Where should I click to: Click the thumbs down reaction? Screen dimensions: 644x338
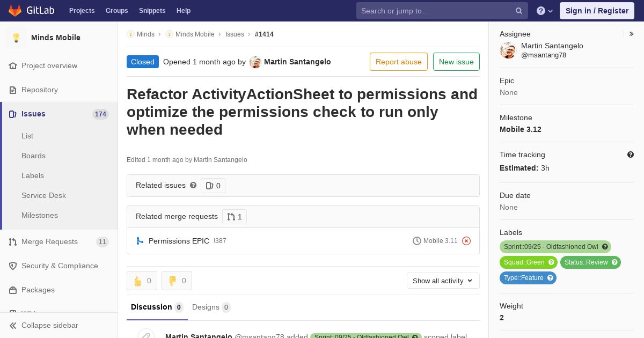[177, 281]
